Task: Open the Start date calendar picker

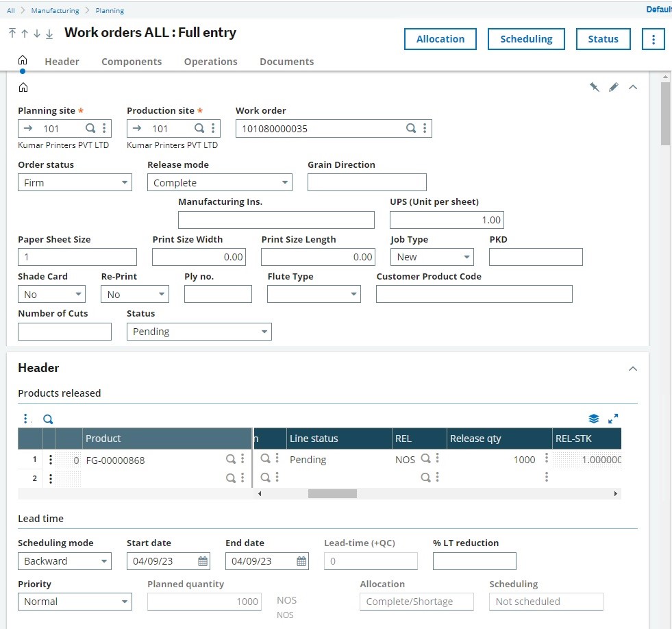Action: pos(203,561)
